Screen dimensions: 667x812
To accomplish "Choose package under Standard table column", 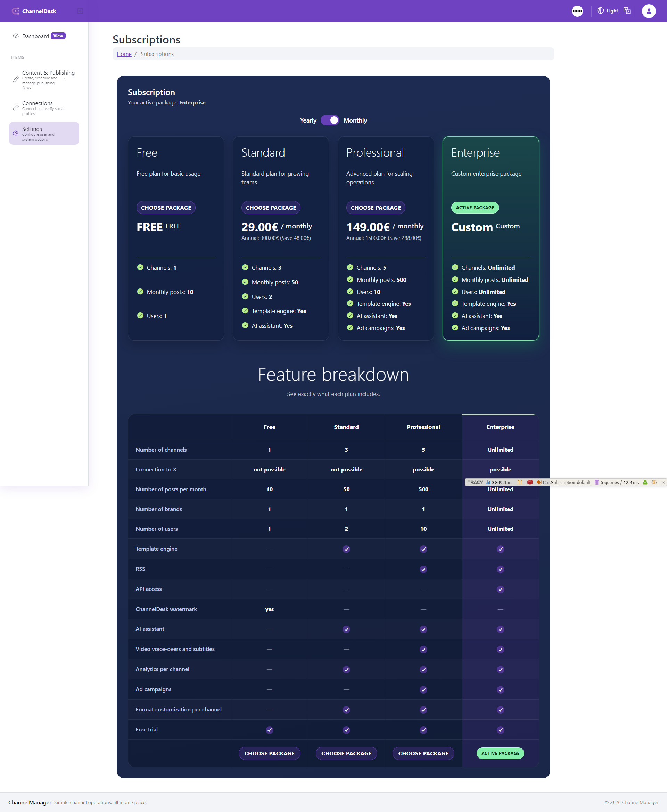I will click(346, 753).
